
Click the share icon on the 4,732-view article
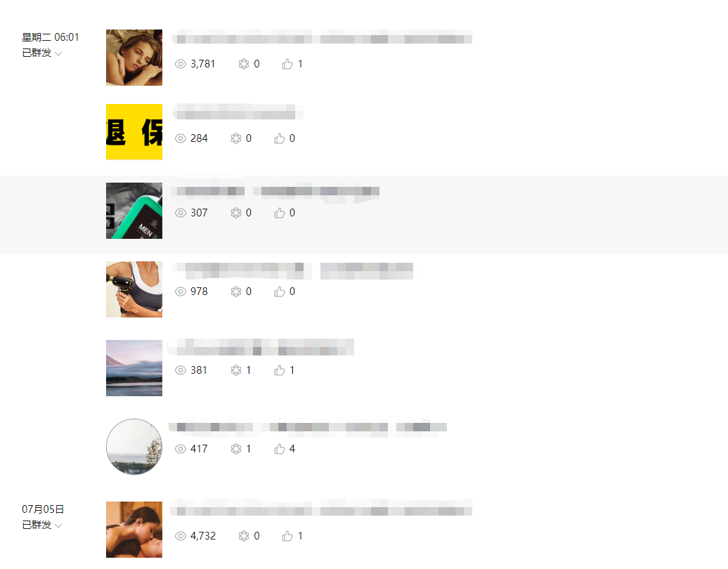(x=244, y=536)
